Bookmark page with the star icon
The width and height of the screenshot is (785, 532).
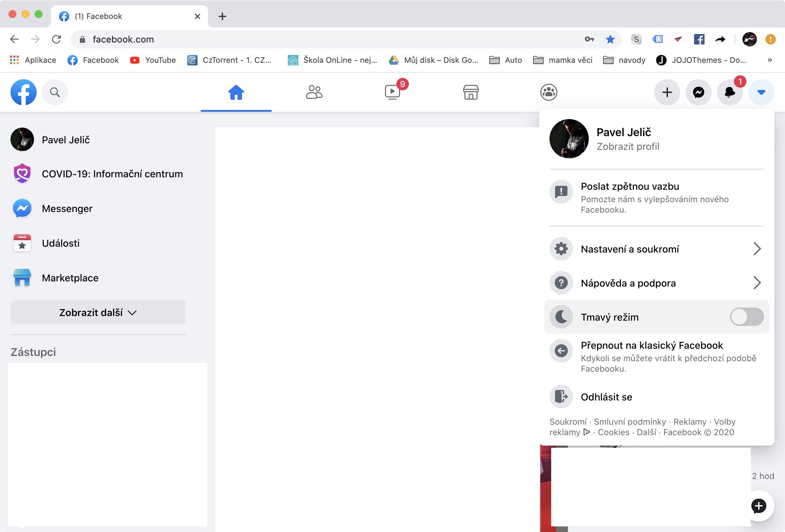point(610,40)
